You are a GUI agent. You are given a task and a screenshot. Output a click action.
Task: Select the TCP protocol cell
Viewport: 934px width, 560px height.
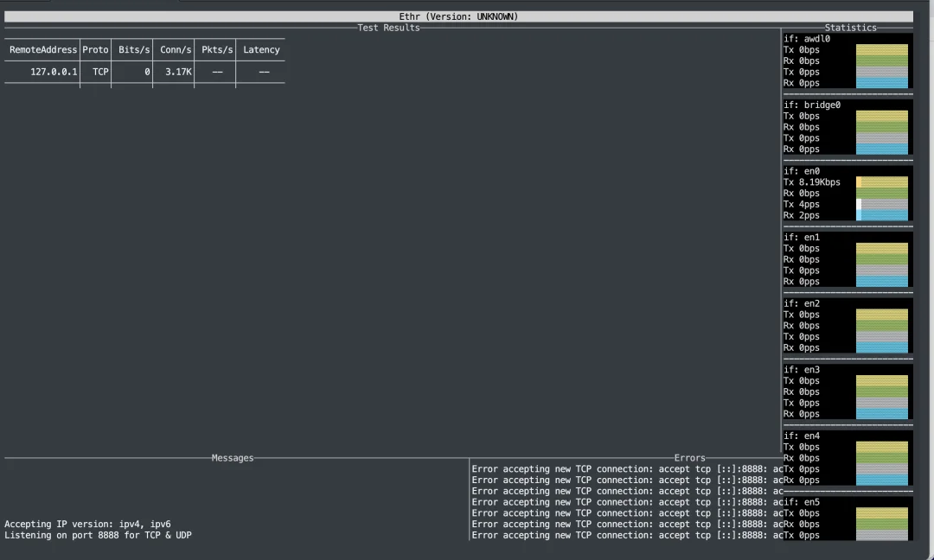pyautogui.click(x=100, y=72)
